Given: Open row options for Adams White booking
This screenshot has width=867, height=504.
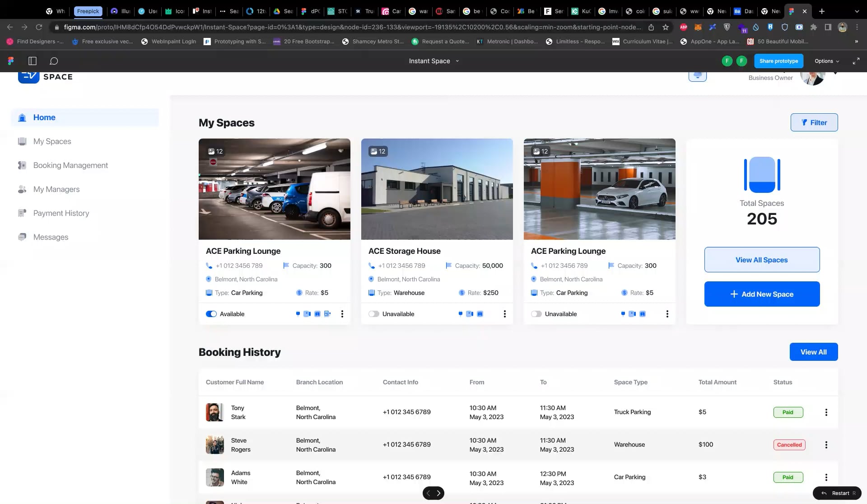Looking at the screenshot, I should coord(826,477).
